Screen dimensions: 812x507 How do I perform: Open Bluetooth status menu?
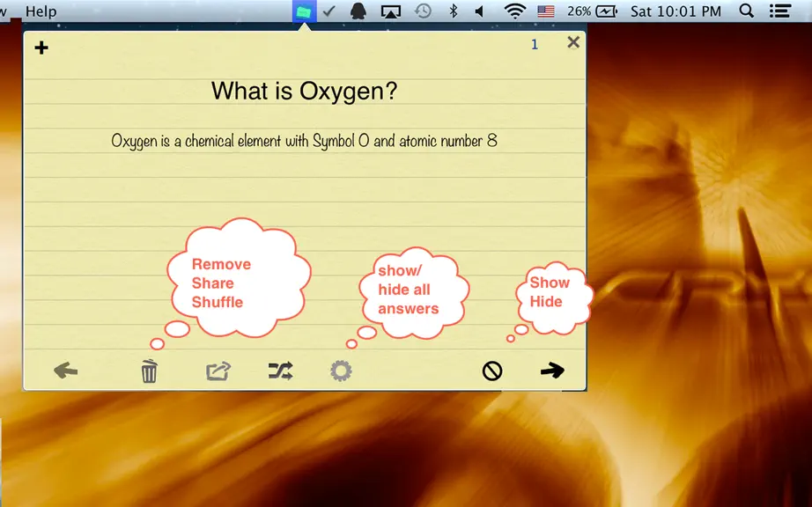(x=454, y=11)
